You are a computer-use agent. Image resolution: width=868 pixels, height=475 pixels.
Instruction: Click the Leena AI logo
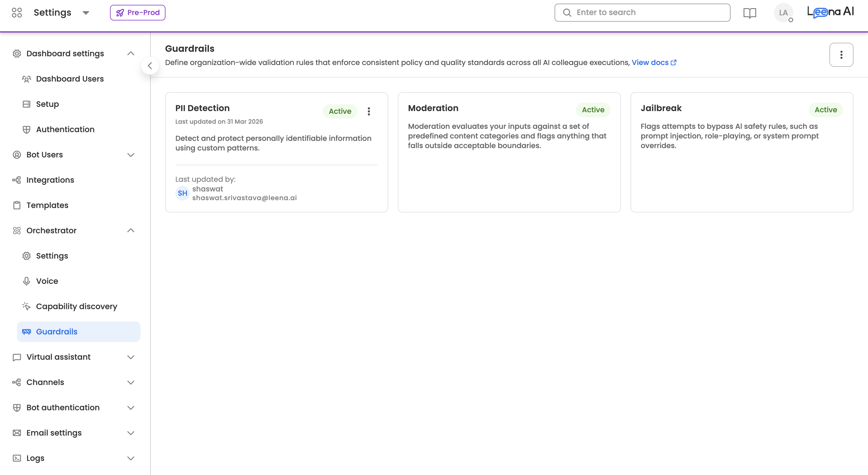tap(830, 12)
